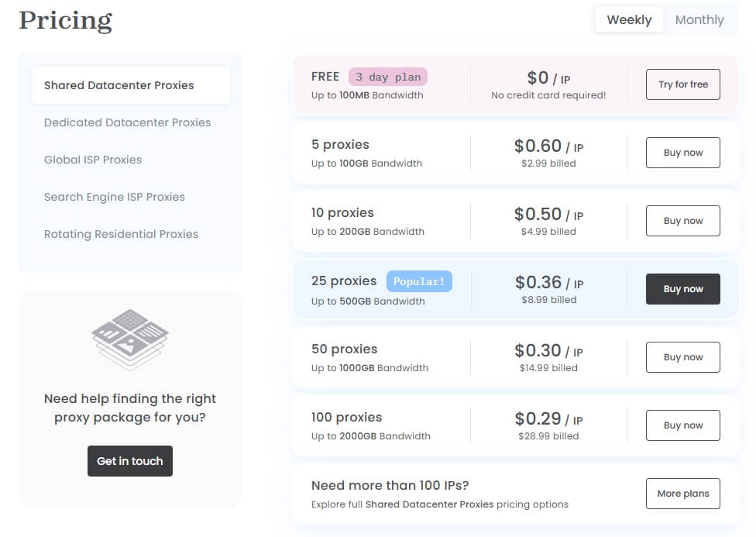Viewport: 756px width, 537px height.
Task: Open Search Engine ISP Proxies tab
Action: click(x=115, y=197)
